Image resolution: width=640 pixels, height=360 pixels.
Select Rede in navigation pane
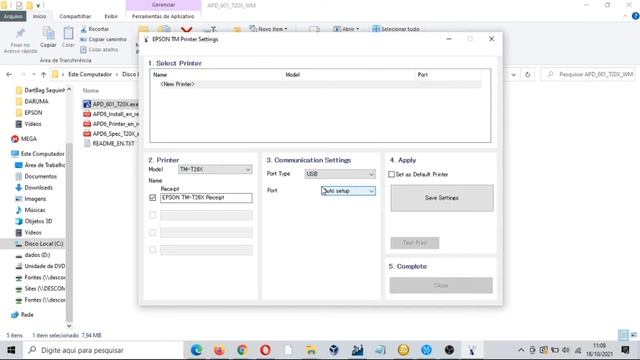pyautogui.click(x=22, y=315)
